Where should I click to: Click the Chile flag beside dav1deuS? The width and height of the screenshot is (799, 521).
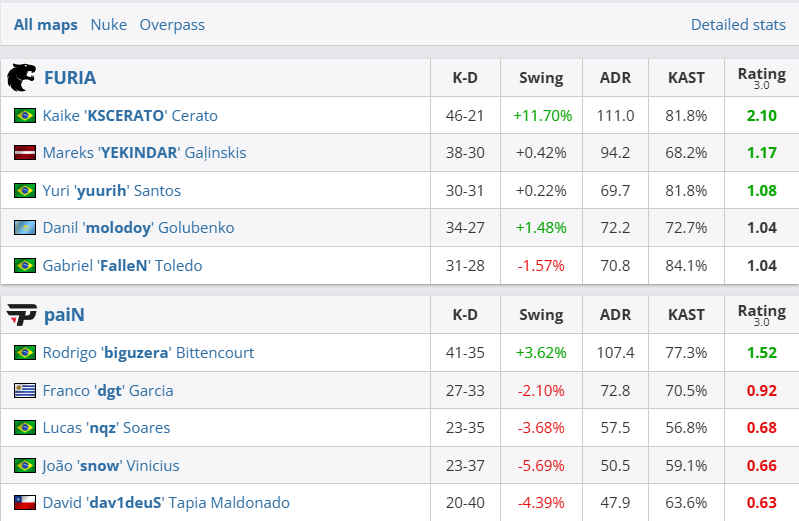coord(25,503)
